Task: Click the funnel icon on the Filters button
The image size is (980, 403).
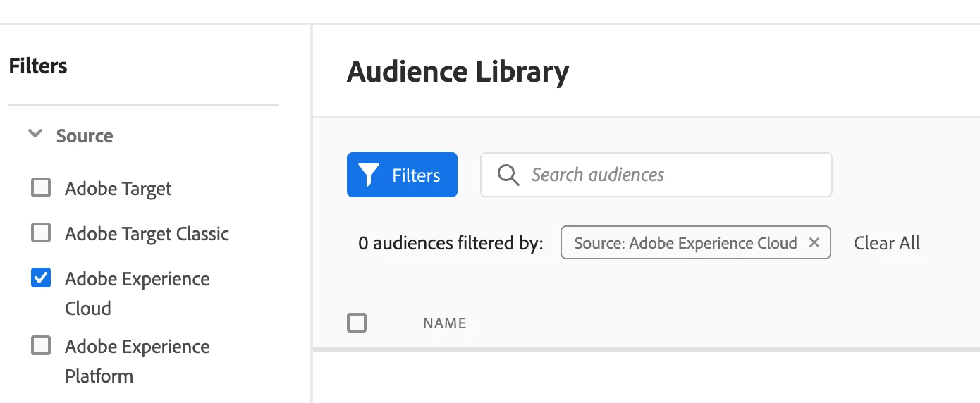Action: pyautogui.click(x=369, y=175)
